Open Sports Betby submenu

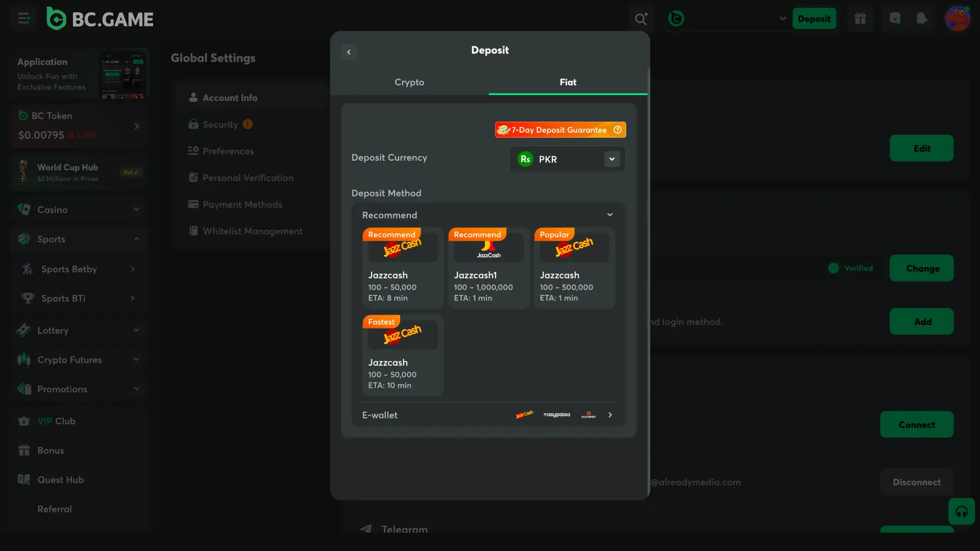click(x=79, y=269)
